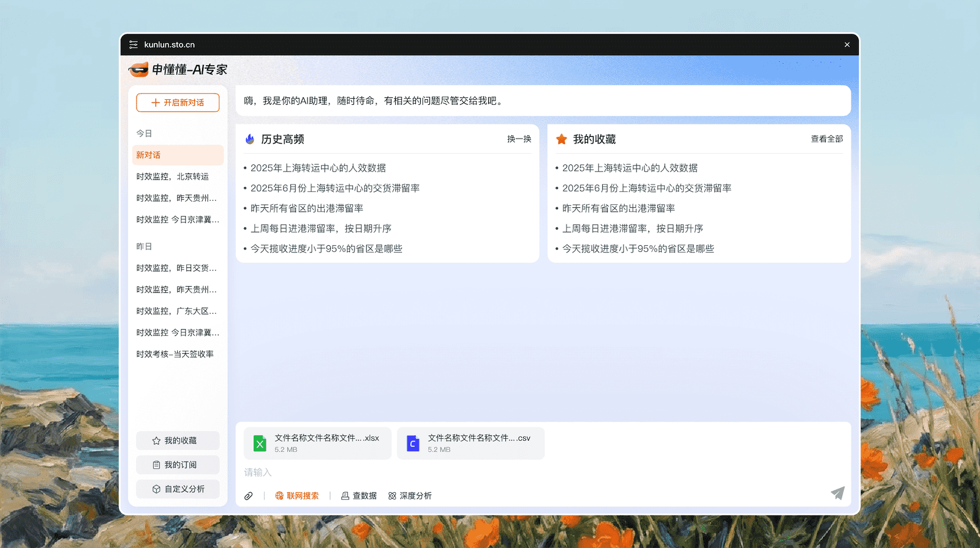This screenshot has width=980, height=548.
Task: View all favorites via 查看全部
Action: tap(827, 139)
